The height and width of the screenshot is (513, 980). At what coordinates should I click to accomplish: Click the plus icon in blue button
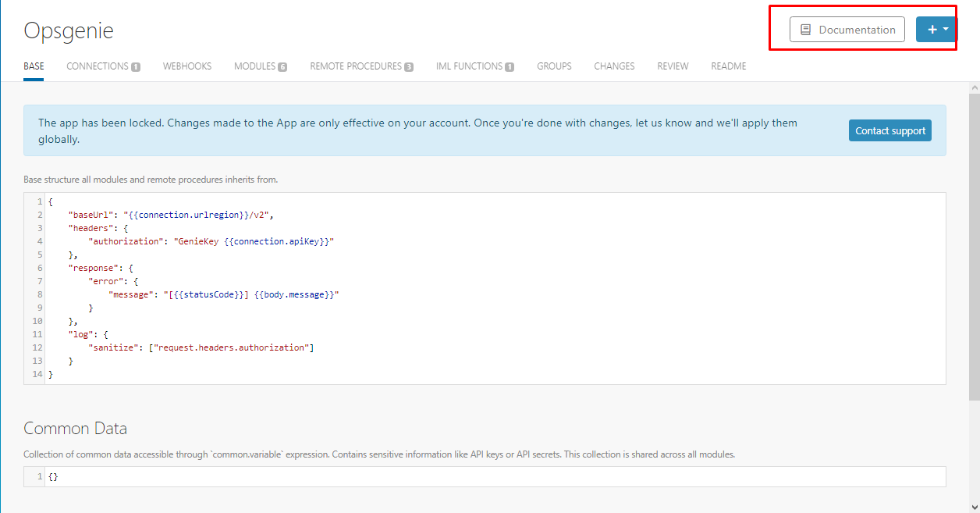932,30
